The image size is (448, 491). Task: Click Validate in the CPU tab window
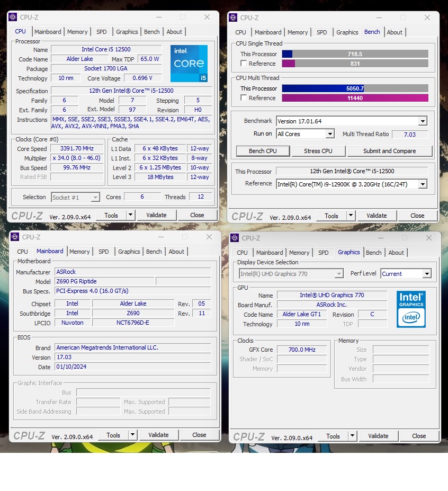coord(156,215)
